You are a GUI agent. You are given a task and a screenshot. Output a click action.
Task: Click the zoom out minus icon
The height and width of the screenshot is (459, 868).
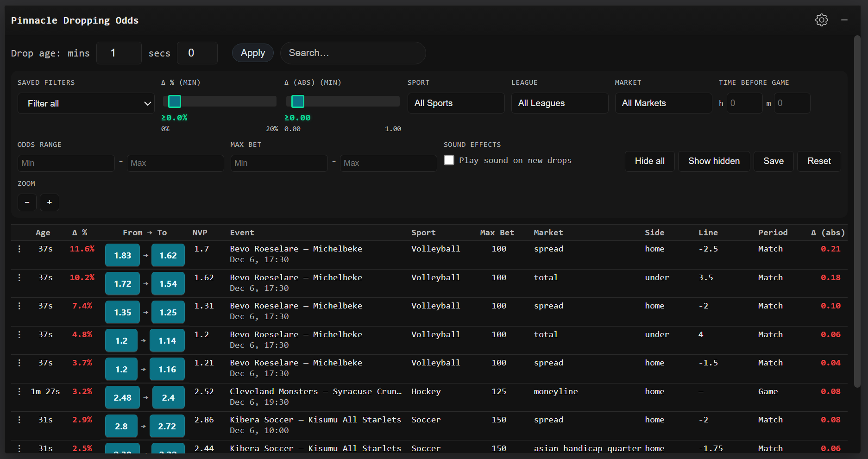[26, 202]
